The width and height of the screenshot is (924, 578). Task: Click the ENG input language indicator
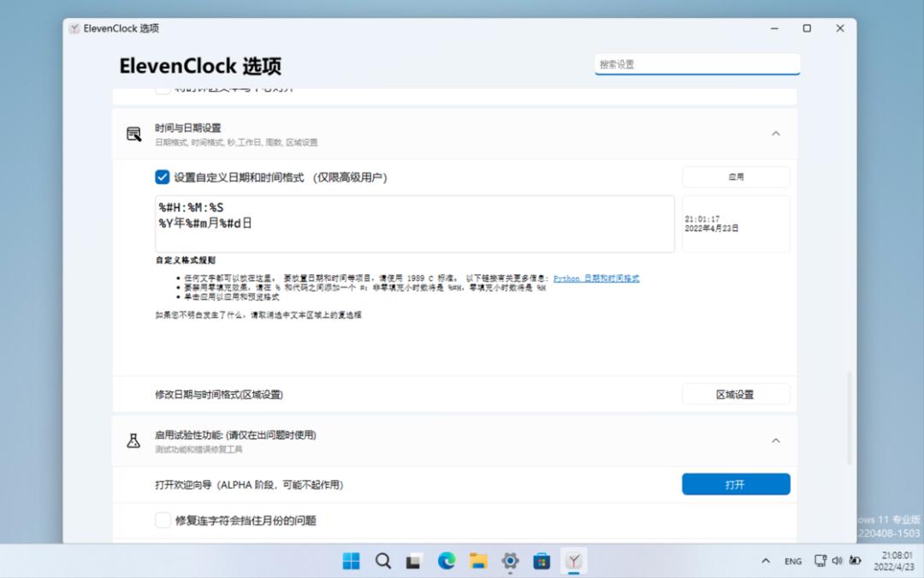click(793, 561)
